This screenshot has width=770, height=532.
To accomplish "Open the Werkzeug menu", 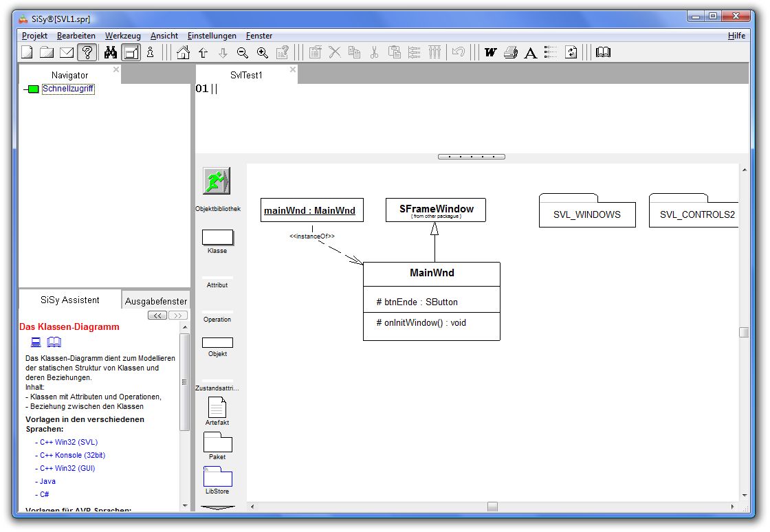I will (x=122, y=36).
